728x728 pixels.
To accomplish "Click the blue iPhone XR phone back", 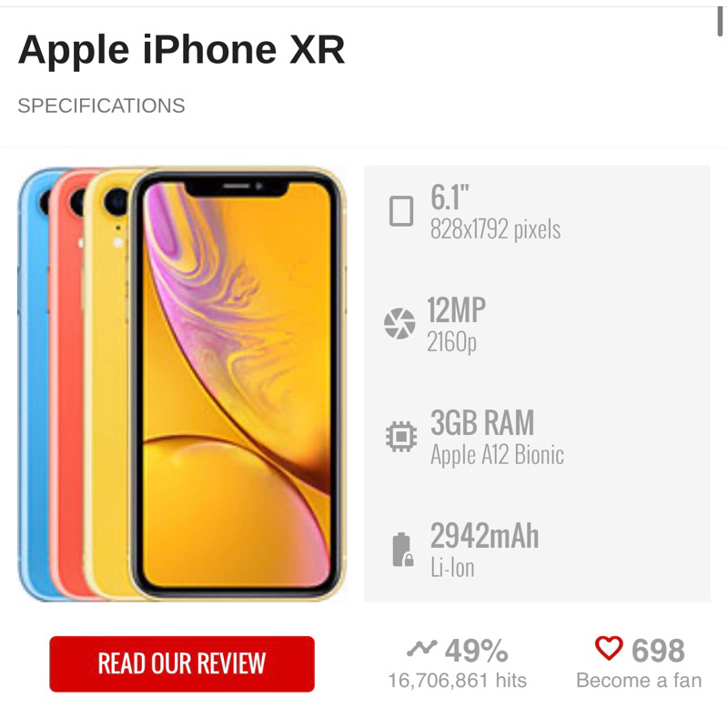I will pyautogui.click(x=34, y=384).
